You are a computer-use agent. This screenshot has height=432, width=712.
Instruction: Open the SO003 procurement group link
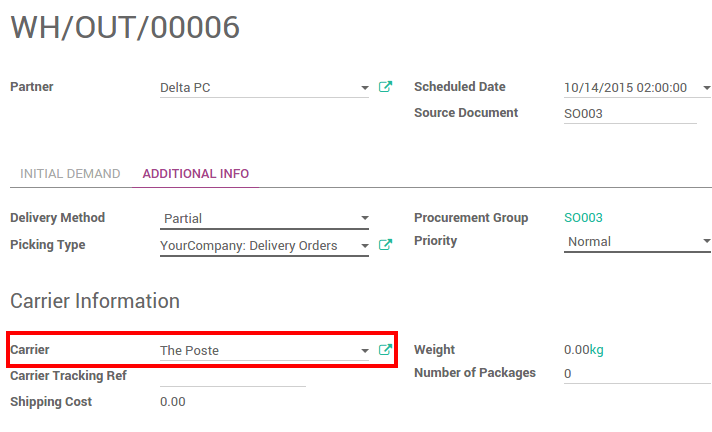coord(583,218)
